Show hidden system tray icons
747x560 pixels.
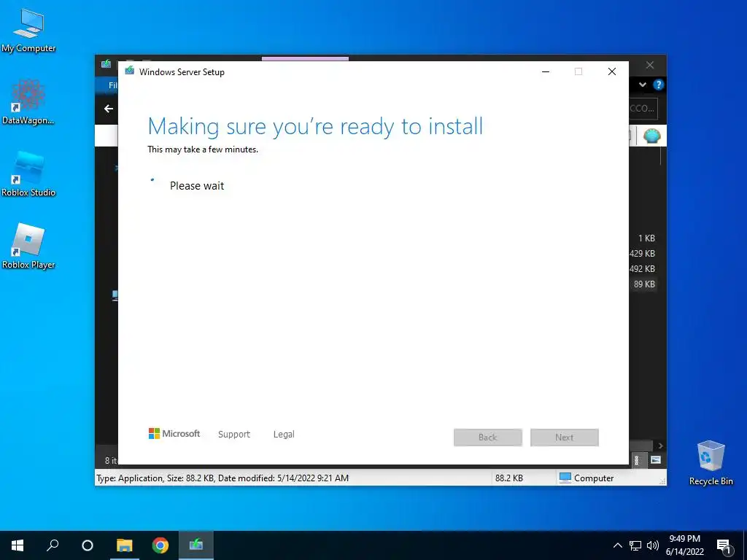tap(617, 545)
